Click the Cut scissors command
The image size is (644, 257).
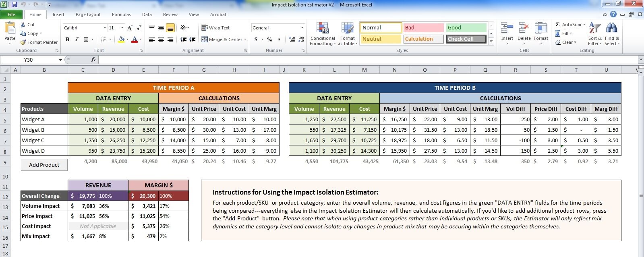28,25
